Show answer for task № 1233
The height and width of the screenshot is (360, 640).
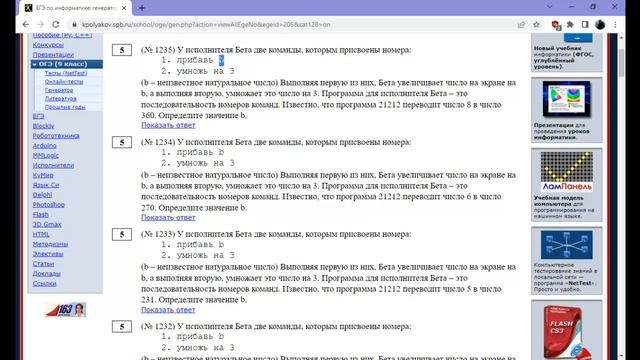click(x=168, y=310)
